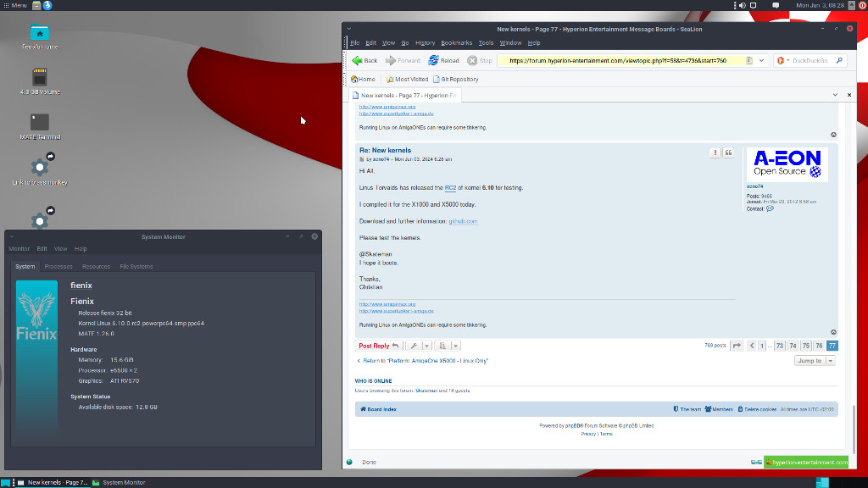Select the New kernels browser tab
Viewport: 868px width, 488px height.
(x=404, y=95)
